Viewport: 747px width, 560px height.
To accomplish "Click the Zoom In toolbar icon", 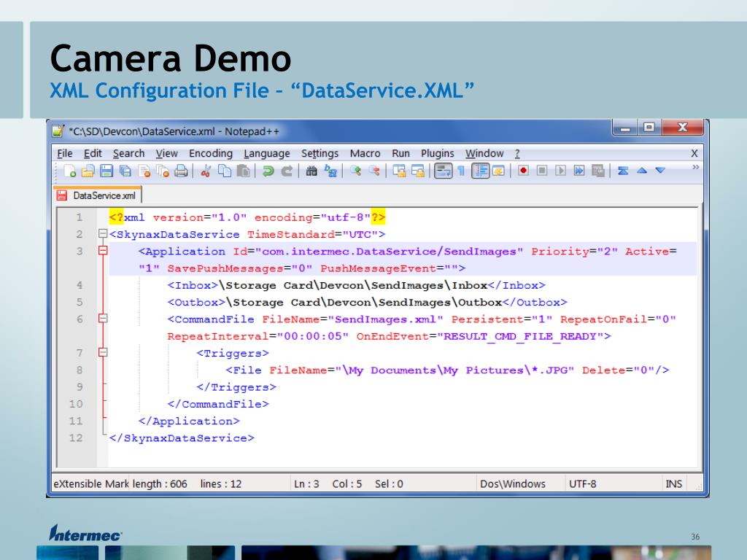I will point(355,171).
